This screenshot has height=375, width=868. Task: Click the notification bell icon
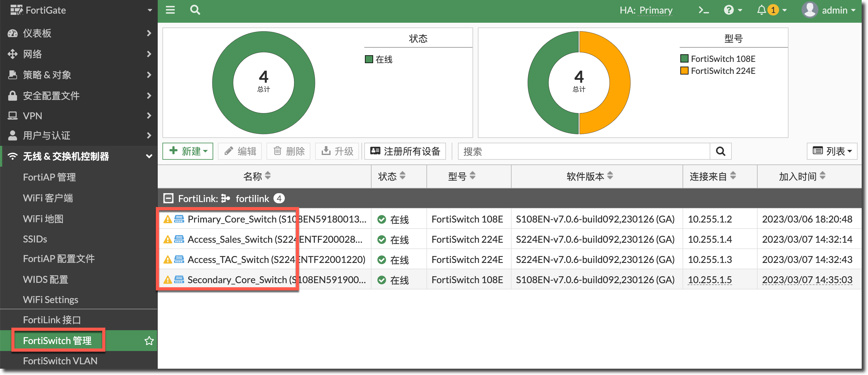click(x=761, y=10)
